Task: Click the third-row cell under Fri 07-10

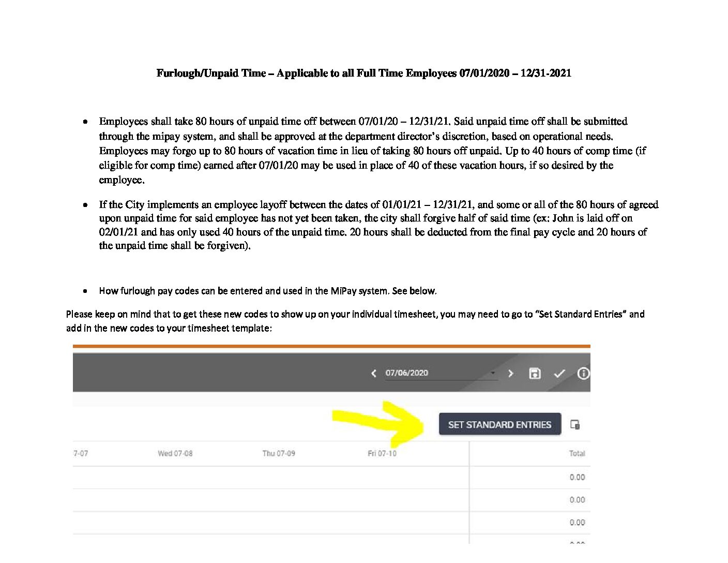Action: [x=382, y=523]
